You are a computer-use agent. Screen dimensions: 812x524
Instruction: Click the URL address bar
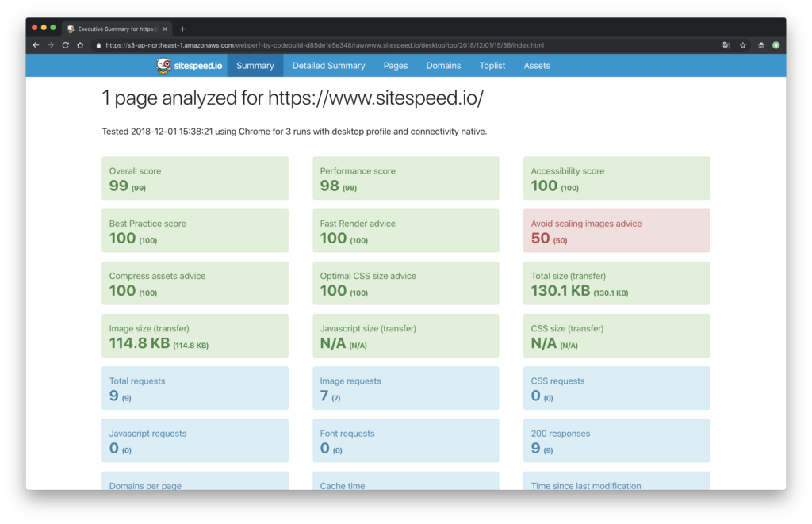point(404,45)
